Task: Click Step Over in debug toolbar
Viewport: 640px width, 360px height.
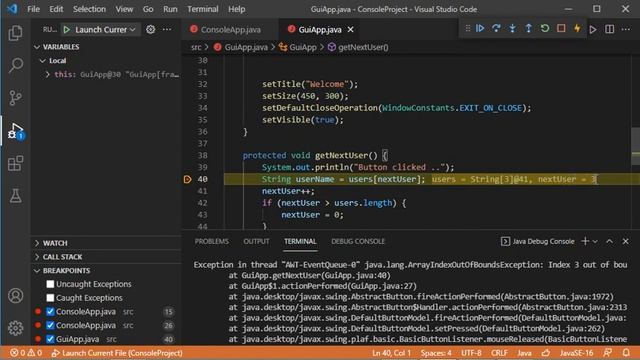Action: [496, 28]
